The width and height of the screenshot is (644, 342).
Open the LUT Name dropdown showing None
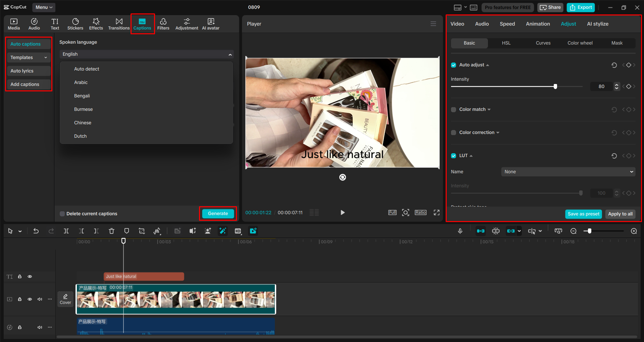tap(568, 171)
